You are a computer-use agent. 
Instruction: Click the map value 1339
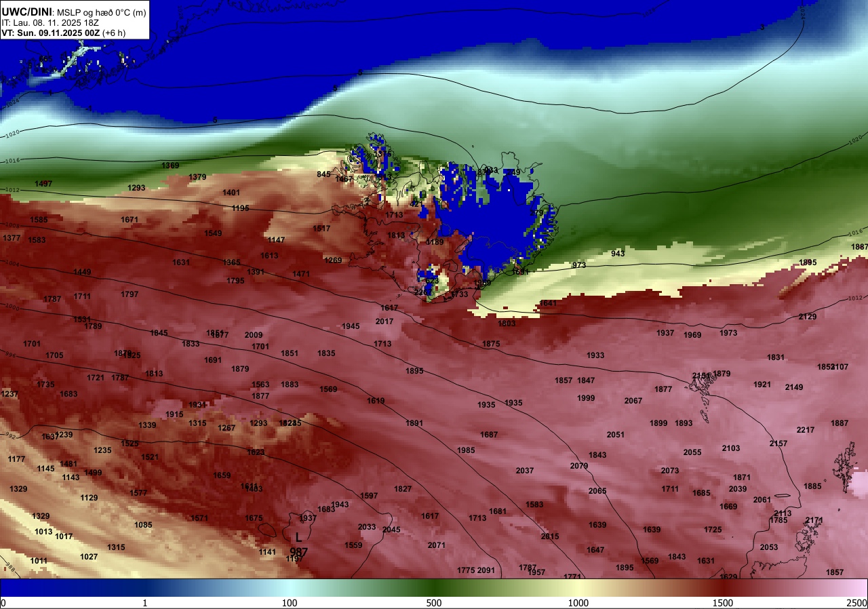point(147,425)
